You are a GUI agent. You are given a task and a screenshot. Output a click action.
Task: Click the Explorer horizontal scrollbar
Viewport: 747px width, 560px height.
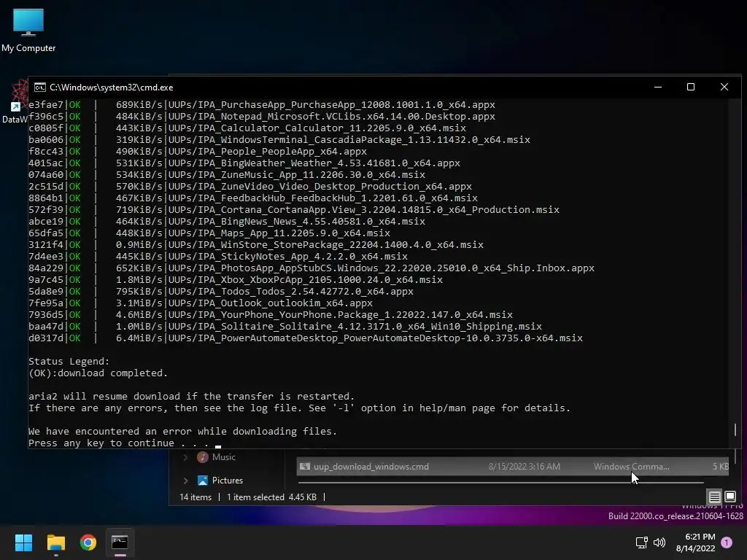click(500, 483)
